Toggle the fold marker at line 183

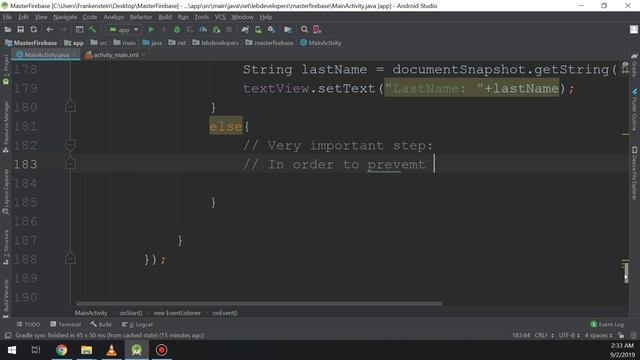[x=70, y=164]
